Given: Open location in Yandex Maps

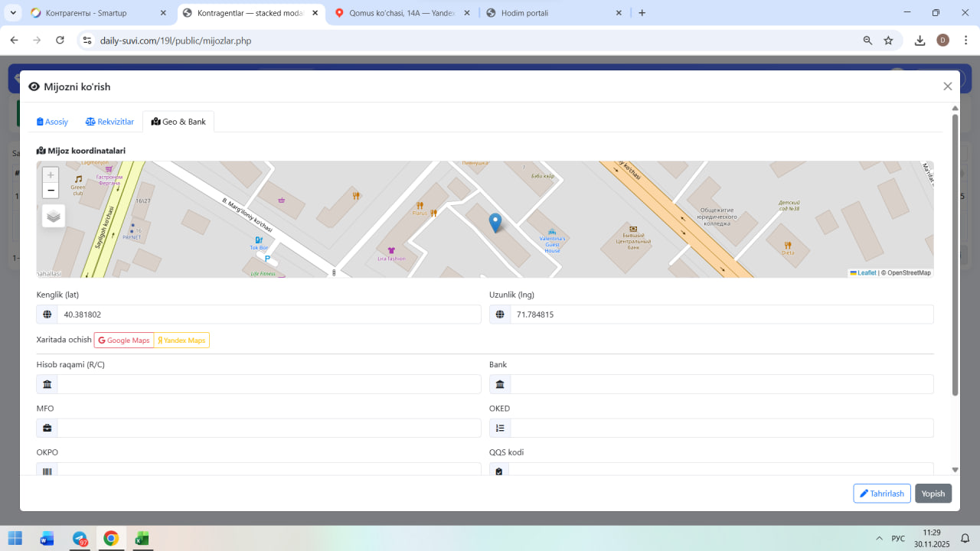Looking at the screenshot, I should [181, 341].
